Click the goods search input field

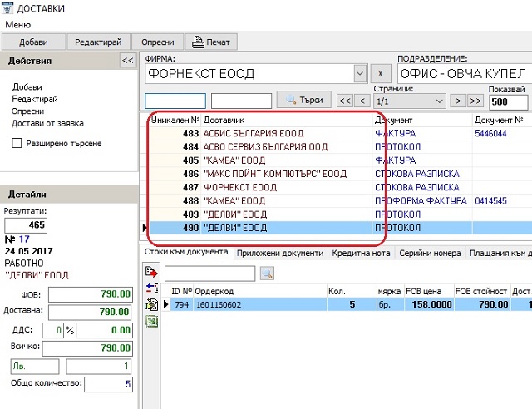pyautogui.click(x=209, y=273)
